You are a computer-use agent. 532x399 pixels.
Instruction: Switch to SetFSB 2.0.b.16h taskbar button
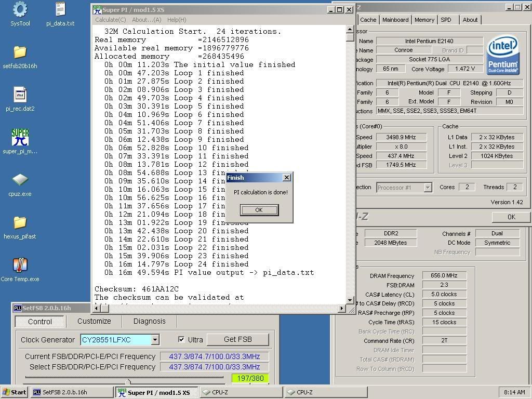pyautogui.click(x=72, y=392)
